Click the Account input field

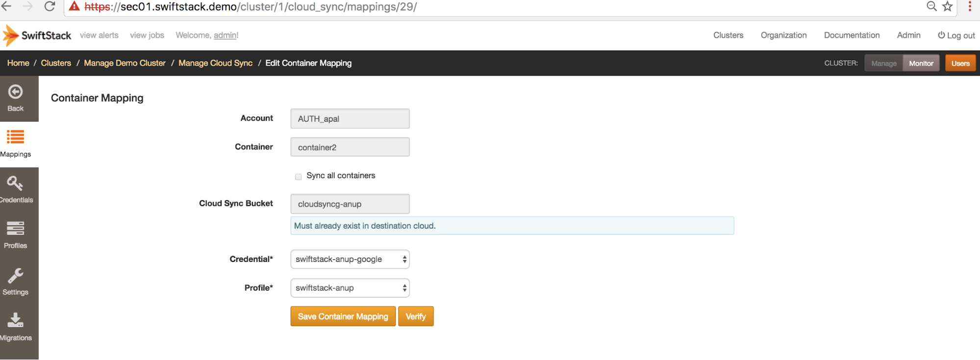point(350,119)
